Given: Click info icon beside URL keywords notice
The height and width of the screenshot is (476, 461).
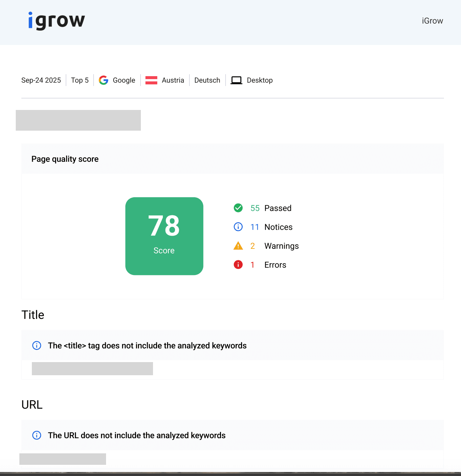Looking at the screenshot, I should 37,435.
